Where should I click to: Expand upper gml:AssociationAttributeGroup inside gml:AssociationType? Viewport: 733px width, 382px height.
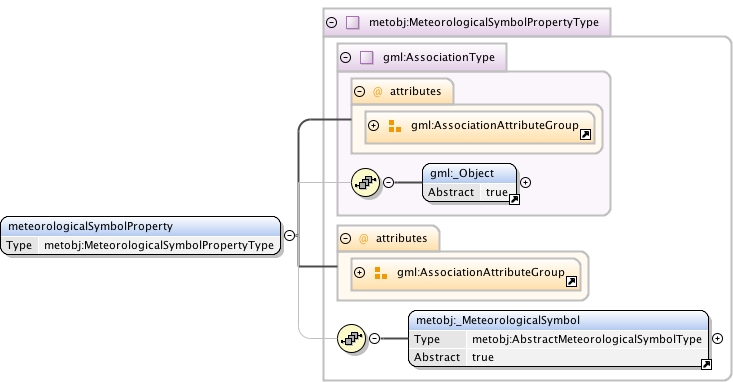point(373,125)
